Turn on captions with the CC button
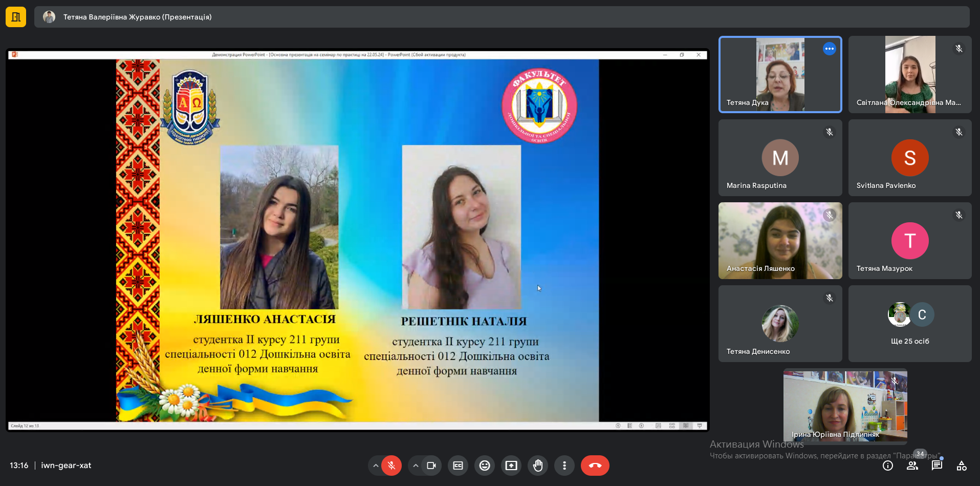 click(x=458, y=466)
